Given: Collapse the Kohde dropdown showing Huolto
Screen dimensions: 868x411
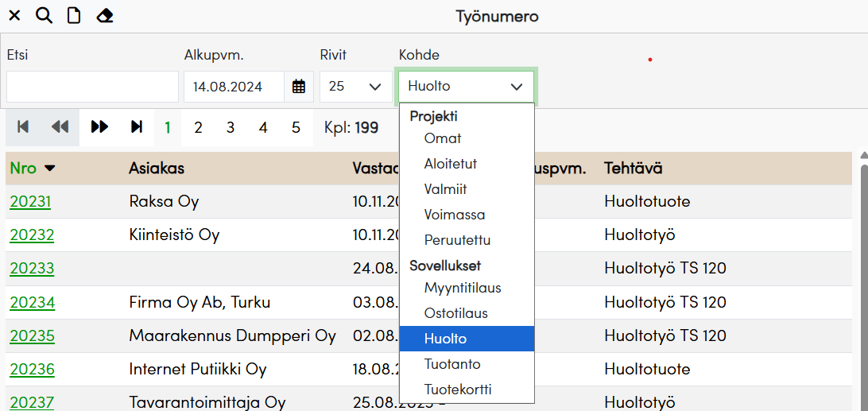Looking at the screenshot, I should [x=466, y=87].
